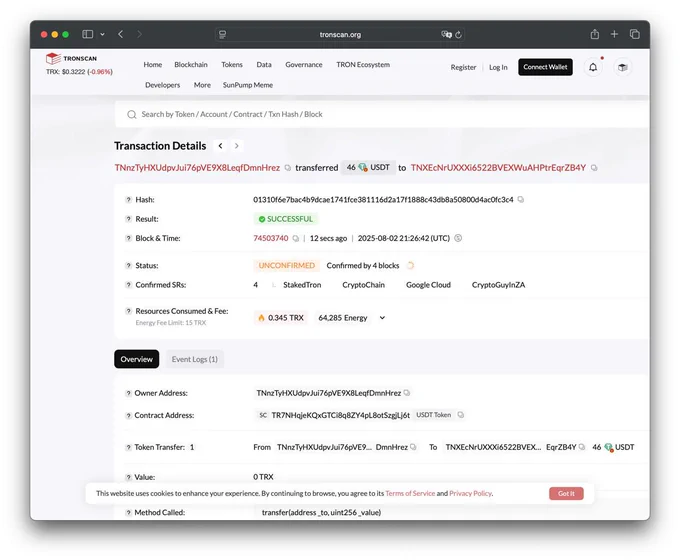680x560 pixels.
Task: Click the Safari share icon
Action: 595,34
